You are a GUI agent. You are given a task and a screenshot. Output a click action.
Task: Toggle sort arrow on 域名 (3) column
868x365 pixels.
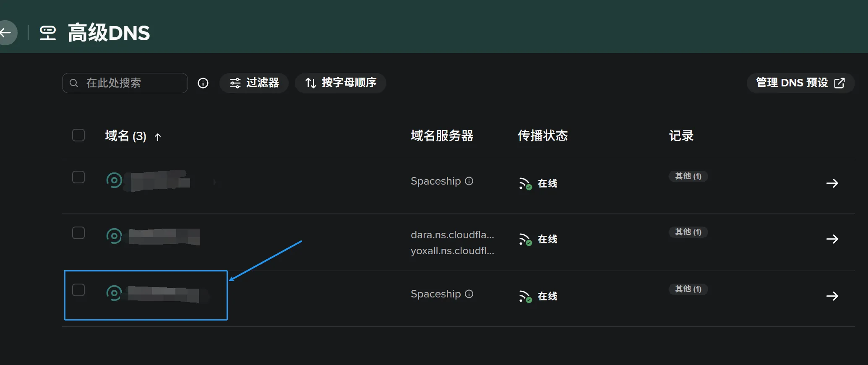click(x=158, y=137)
